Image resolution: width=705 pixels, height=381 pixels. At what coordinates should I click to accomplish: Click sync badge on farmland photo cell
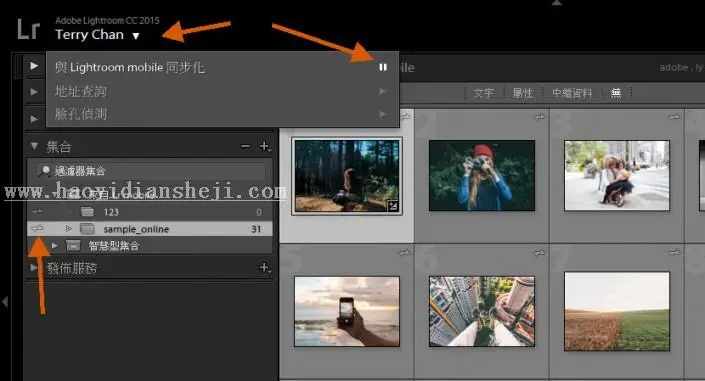point(674,253)
